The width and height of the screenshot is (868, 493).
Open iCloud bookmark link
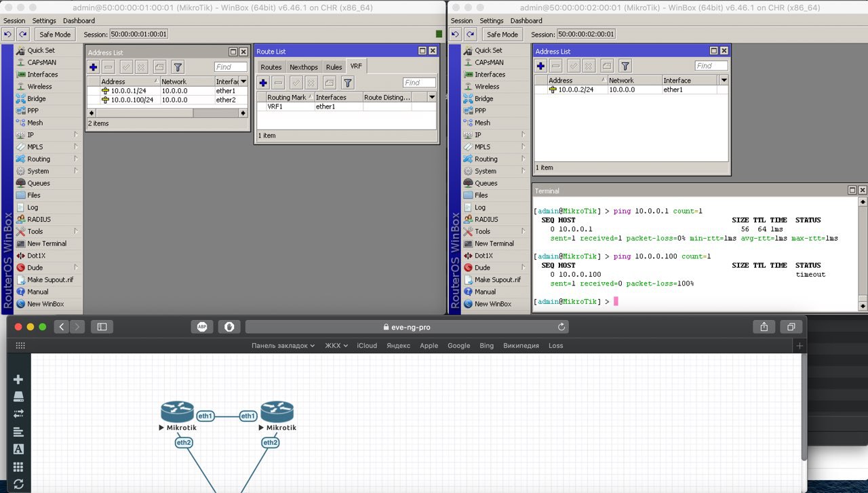pyautogui.click(x=367, y=346)
